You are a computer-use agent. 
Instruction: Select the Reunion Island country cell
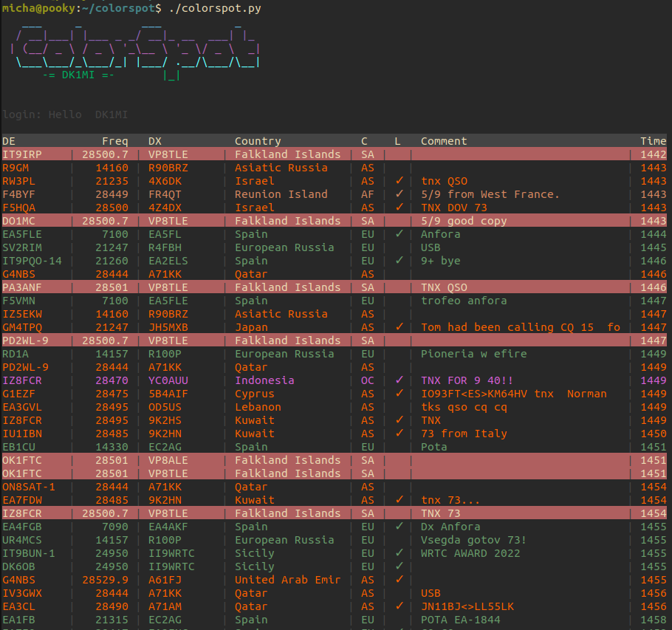pyautogui.click(x=281, y=194)
